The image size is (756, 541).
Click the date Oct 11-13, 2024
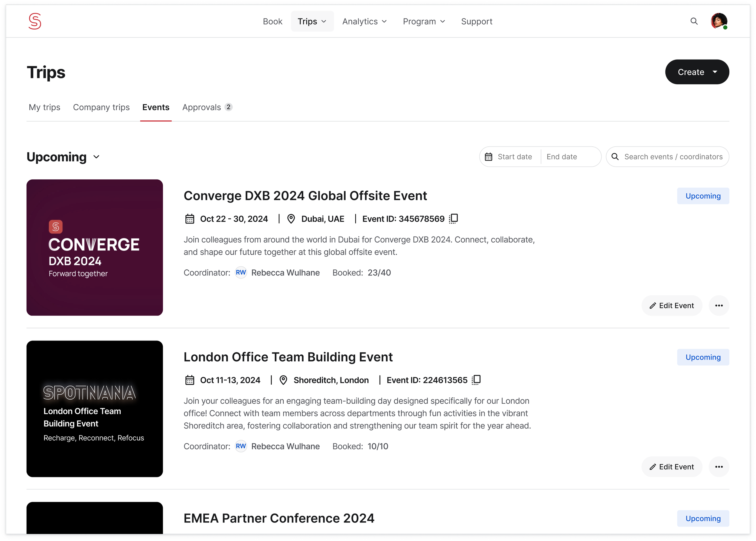pyautogui.click(x=230, y=380)
